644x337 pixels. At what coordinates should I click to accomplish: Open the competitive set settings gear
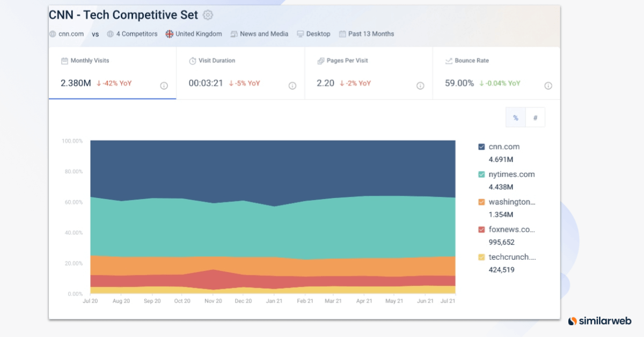point(208,15)
